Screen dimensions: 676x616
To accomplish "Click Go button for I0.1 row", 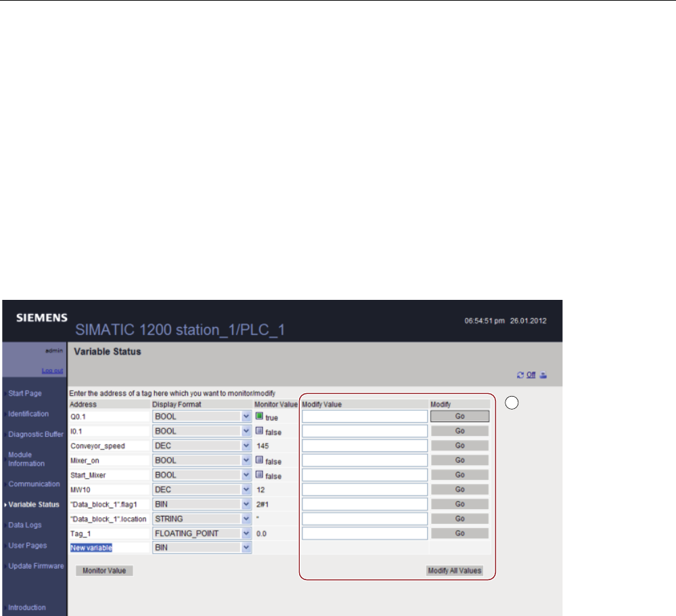I will [460, 431].
